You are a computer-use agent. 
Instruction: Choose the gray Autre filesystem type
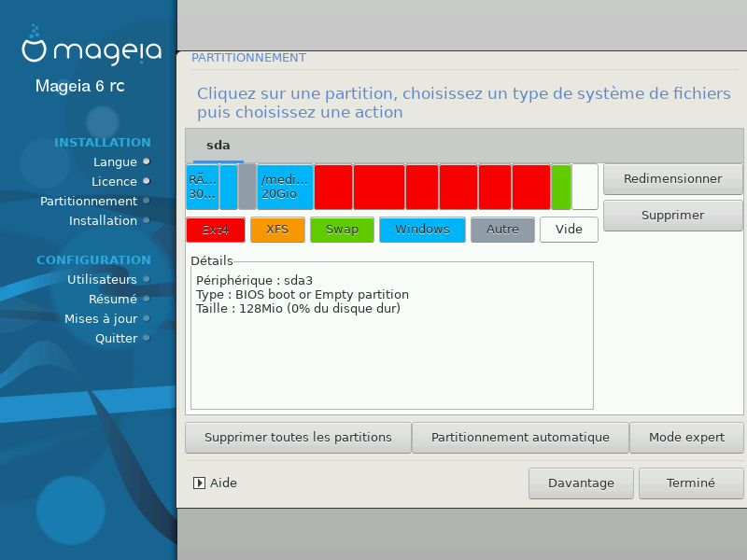(502, 230)
